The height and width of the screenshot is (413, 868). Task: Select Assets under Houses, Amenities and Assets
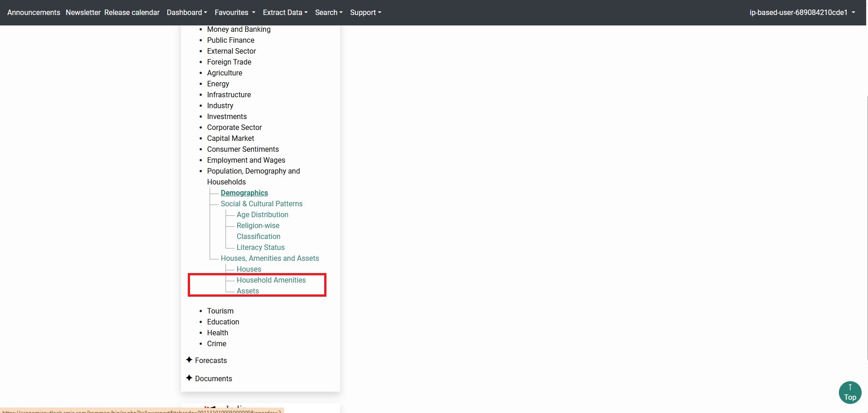coord(248,291)
